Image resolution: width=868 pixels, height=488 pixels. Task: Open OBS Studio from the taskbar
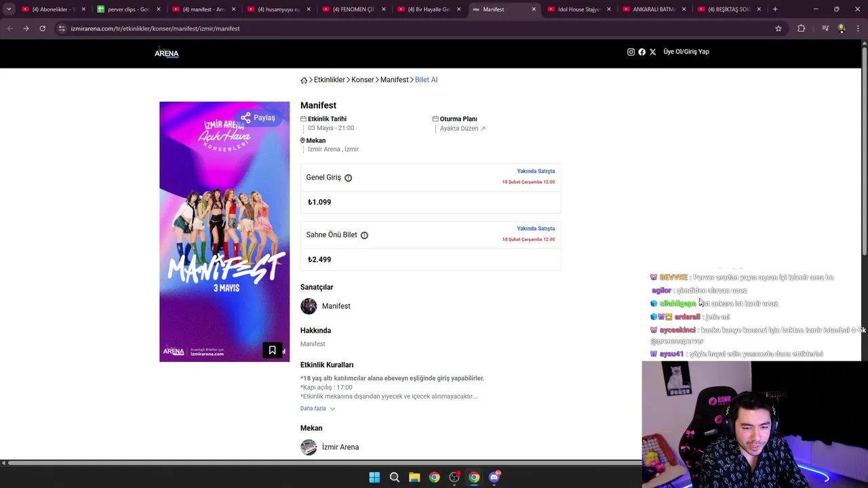click(x=454, y=477)
